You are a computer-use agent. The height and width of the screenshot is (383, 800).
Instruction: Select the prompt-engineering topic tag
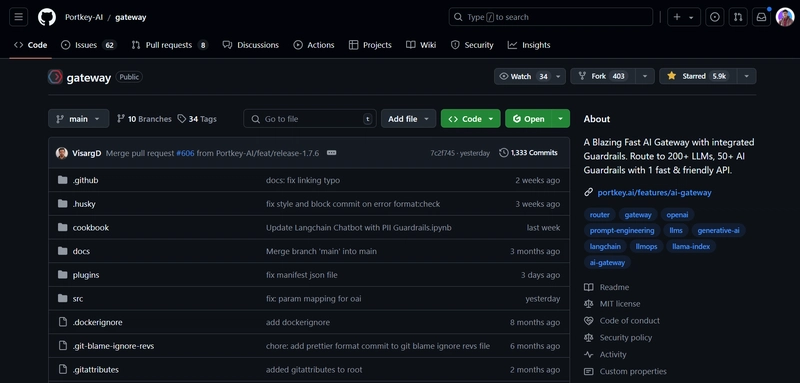point(622,231)
